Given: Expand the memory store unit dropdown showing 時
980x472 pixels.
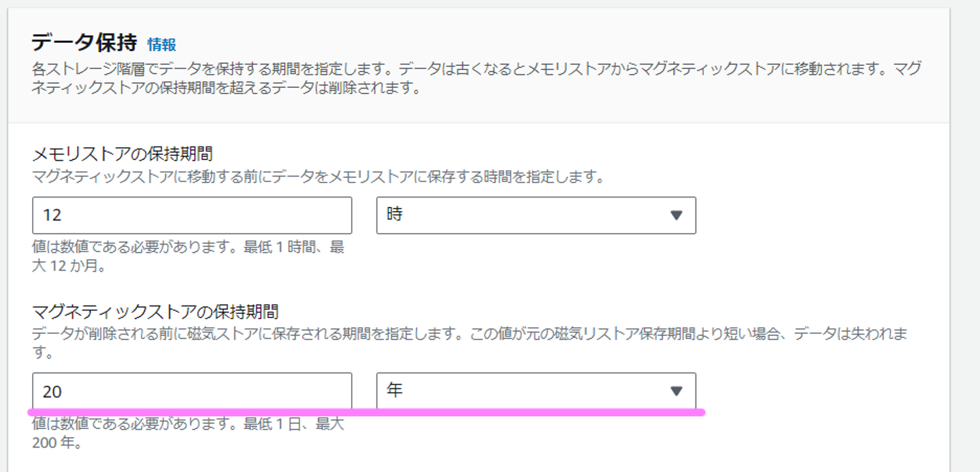Looking at the screenshot, I should [536, 215].
